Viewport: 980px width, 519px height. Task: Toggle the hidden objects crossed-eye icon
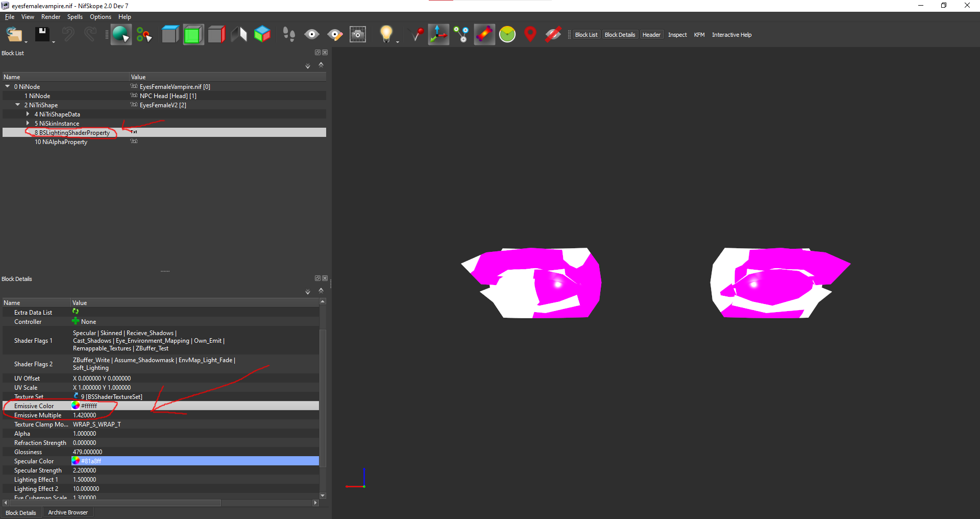point(553,35)
